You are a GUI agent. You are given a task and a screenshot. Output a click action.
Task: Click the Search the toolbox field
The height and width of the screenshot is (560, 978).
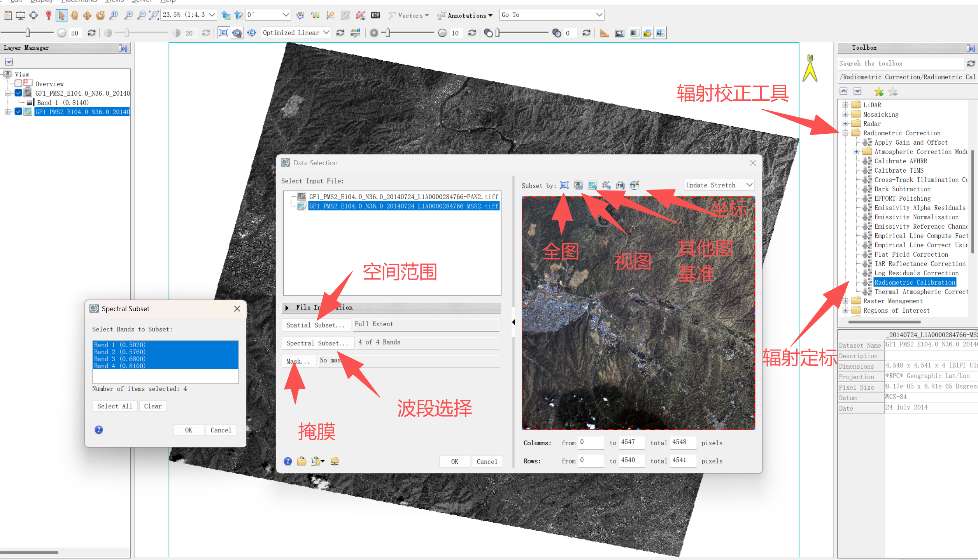point(901,63)
